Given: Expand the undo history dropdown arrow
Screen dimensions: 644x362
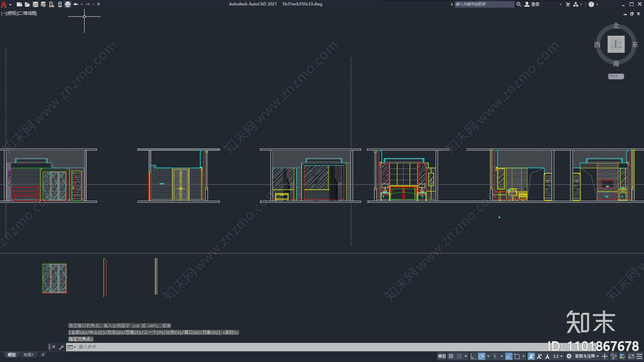Looking at the screenshot, I should [82, 4].
